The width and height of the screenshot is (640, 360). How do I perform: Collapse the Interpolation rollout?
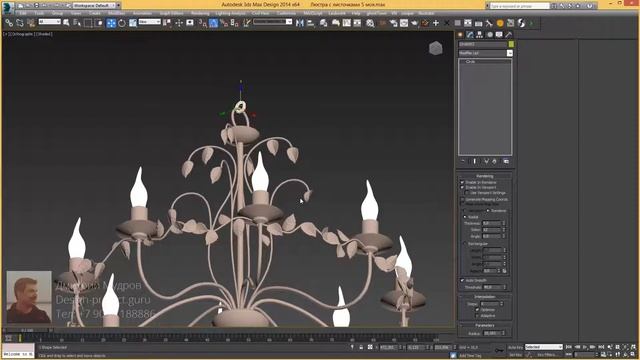pyautogui.click(x=485, y=297)
